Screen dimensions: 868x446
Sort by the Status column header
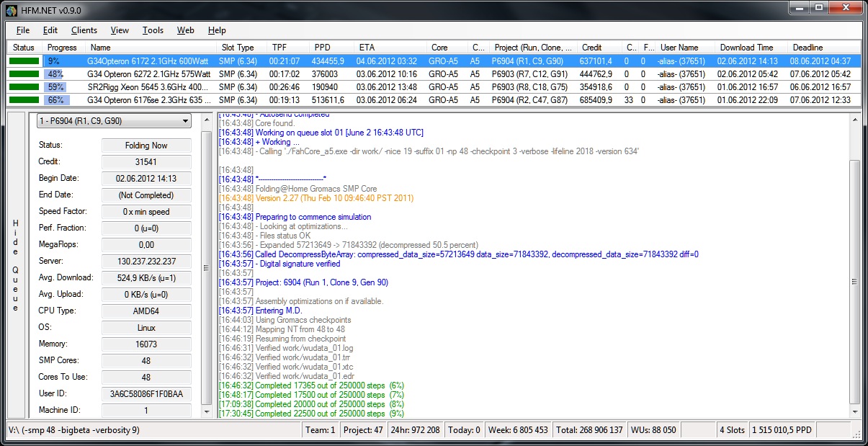[x=24, y=48]
